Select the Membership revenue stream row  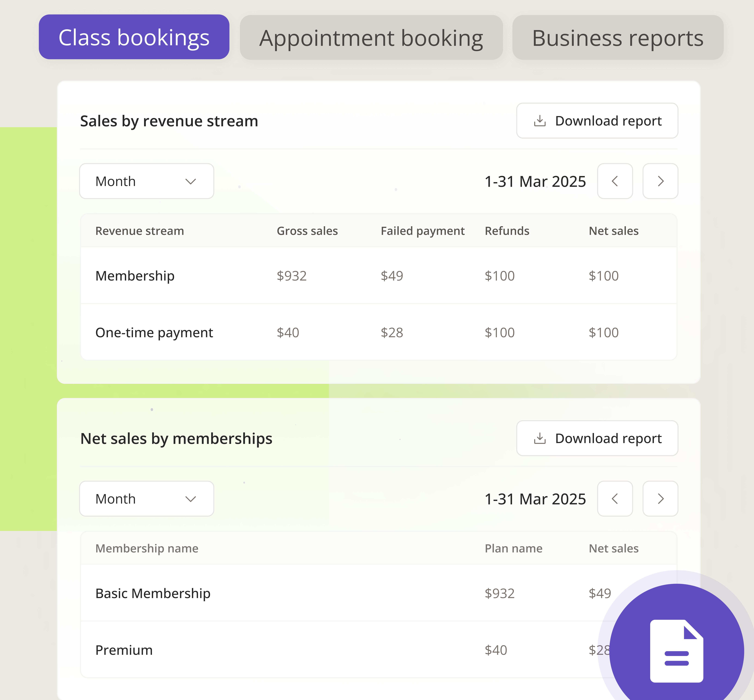click(135, 276)
